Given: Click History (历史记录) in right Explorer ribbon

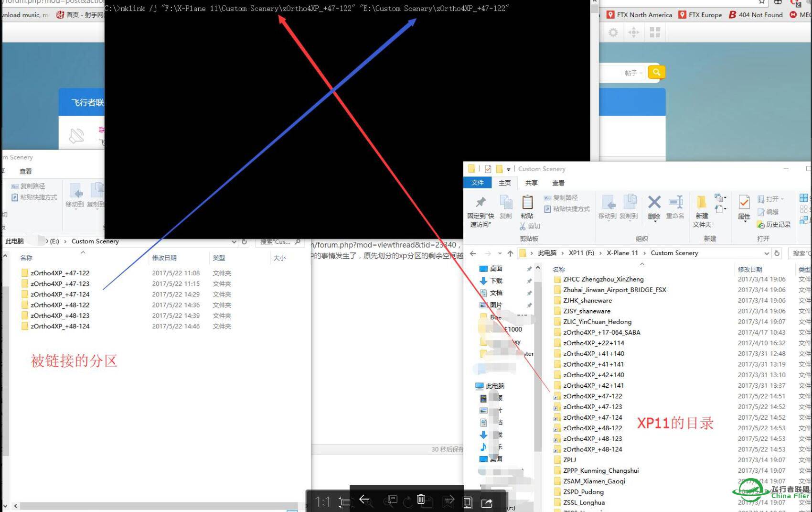Looking at the screenshot, I should click(774, 225).
